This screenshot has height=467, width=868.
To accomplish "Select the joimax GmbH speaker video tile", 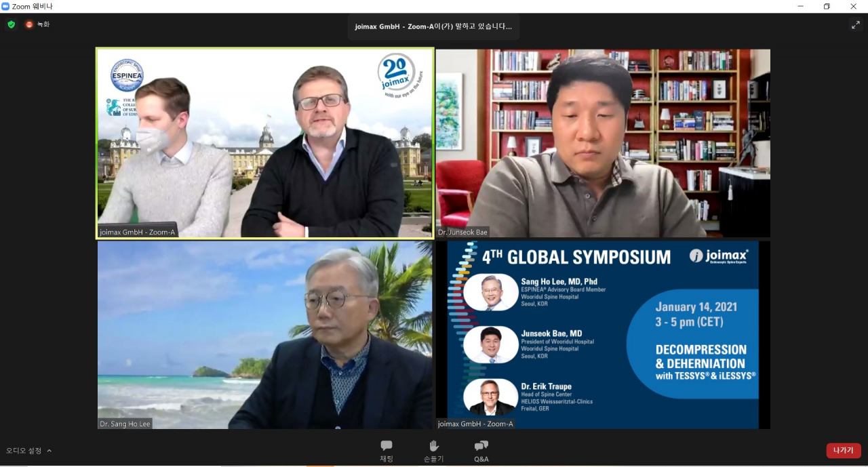I will 264,143.
